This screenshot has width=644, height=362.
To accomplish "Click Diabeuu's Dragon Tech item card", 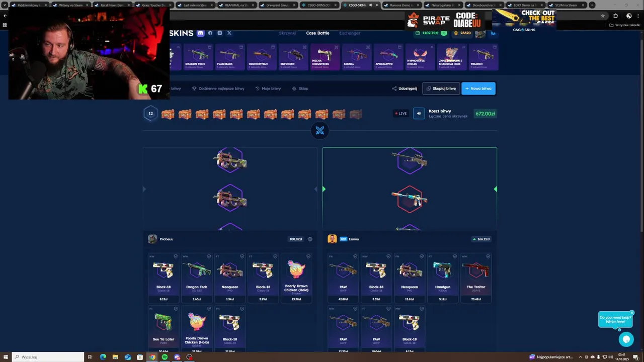I will (x=197, y=278).
